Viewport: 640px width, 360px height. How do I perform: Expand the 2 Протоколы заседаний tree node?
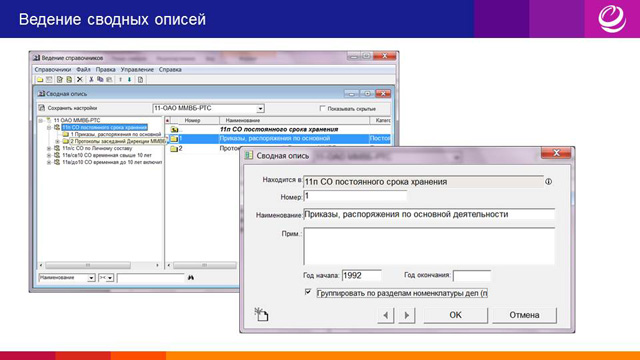[x=58, y=141]
